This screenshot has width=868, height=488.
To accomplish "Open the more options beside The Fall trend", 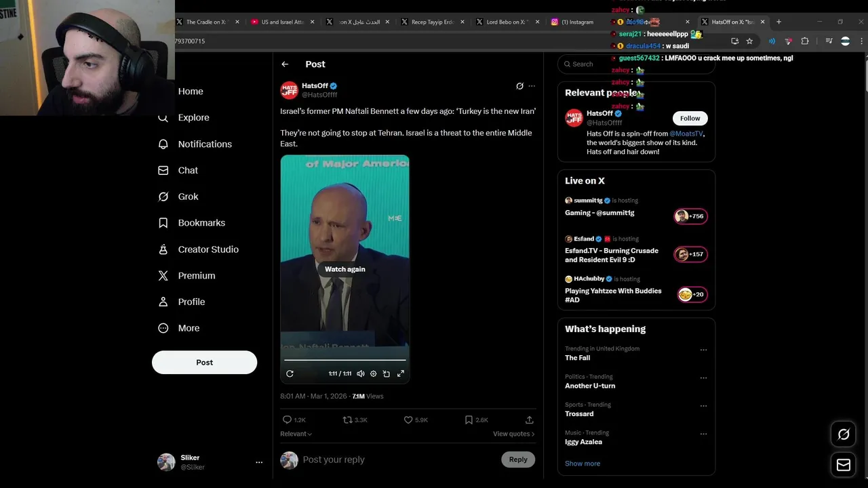I will tap(703, 350).
